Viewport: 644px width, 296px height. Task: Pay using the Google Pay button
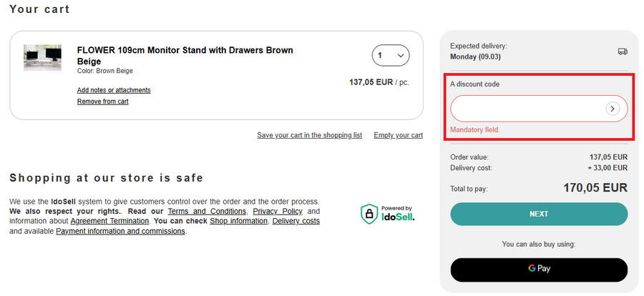[539, 269]
